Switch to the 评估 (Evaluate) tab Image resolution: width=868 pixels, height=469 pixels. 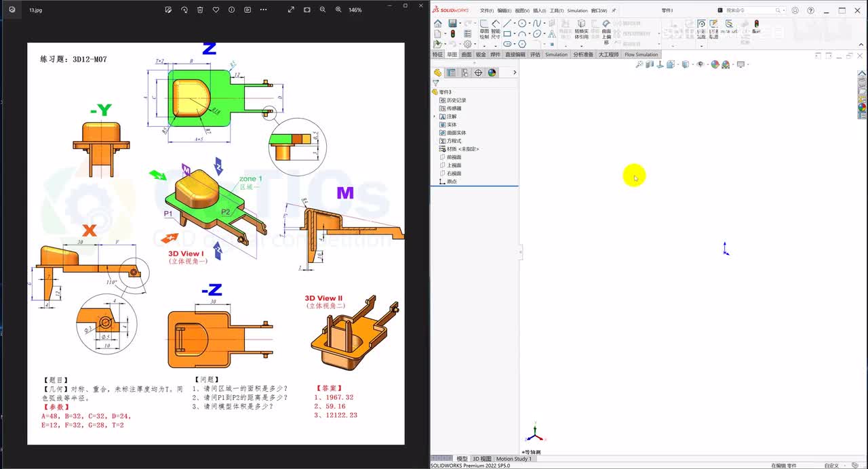tap(535, 54)
